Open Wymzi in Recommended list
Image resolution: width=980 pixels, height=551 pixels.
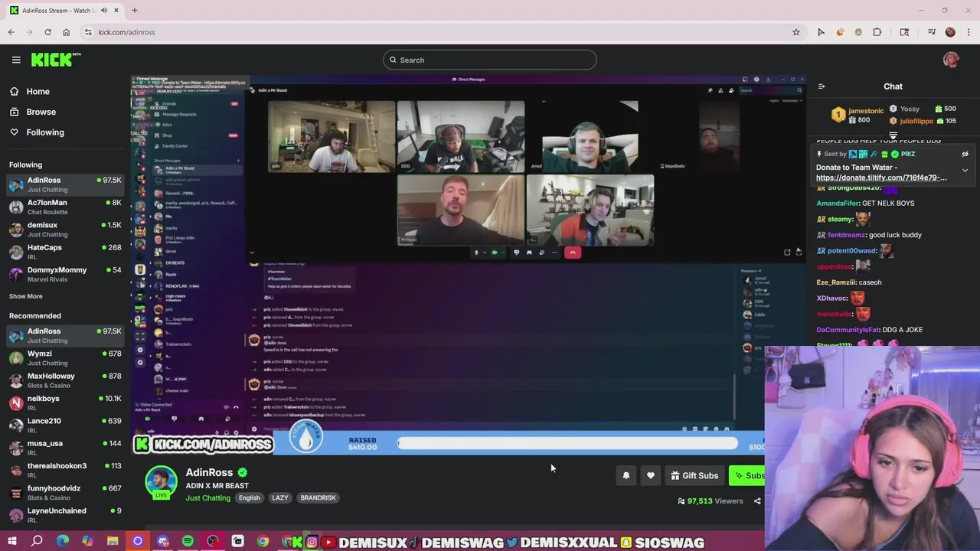[65, 358]
